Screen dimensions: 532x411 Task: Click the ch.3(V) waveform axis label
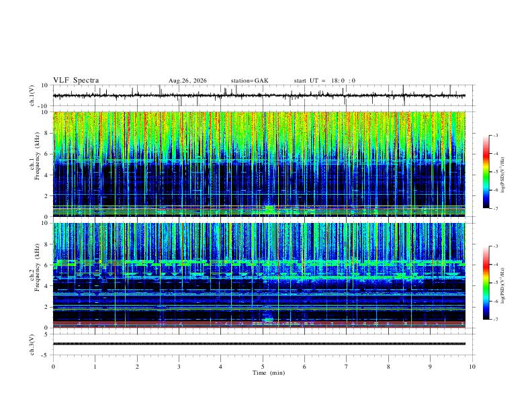[32, 345]
